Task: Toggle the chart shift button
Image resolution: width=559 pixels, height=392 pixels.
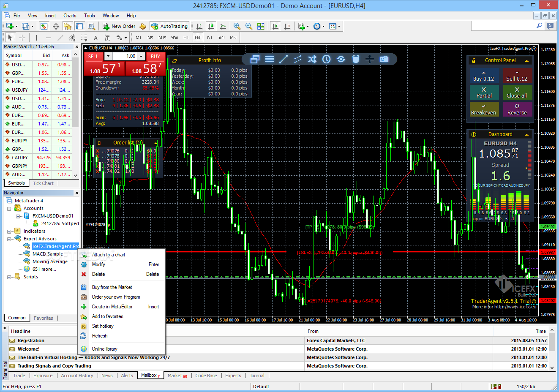Action: pyautogui.click(x=287, y=26)
